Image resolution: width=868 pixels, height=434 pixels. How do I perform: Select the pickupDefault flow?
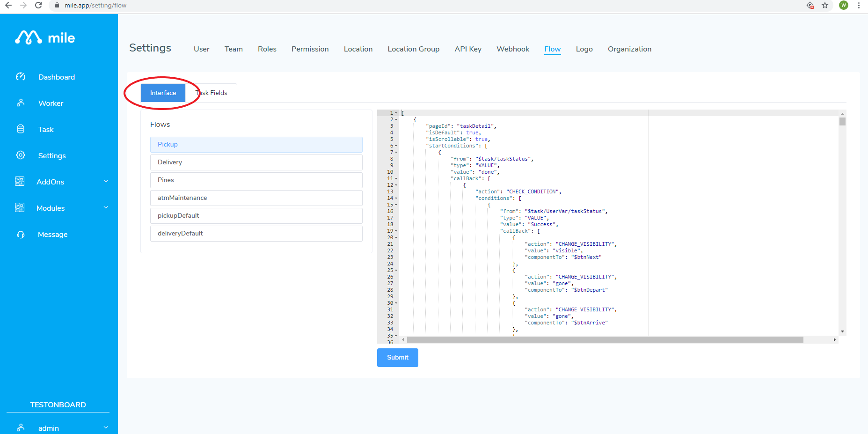[x=256, y=215]
